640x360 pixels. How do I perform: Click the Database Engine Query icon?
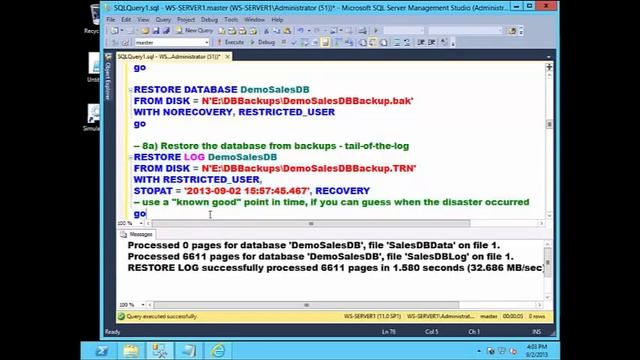point(222,31)
